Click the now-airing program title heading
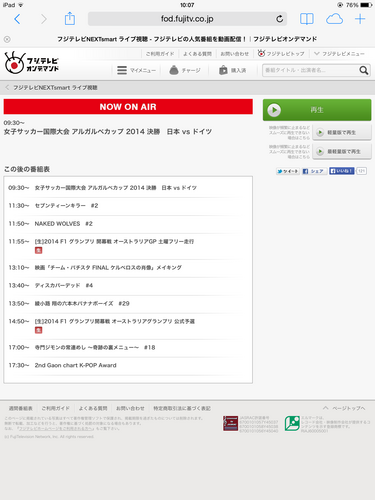Screen dimensions: 375x500 pos(108,132)
